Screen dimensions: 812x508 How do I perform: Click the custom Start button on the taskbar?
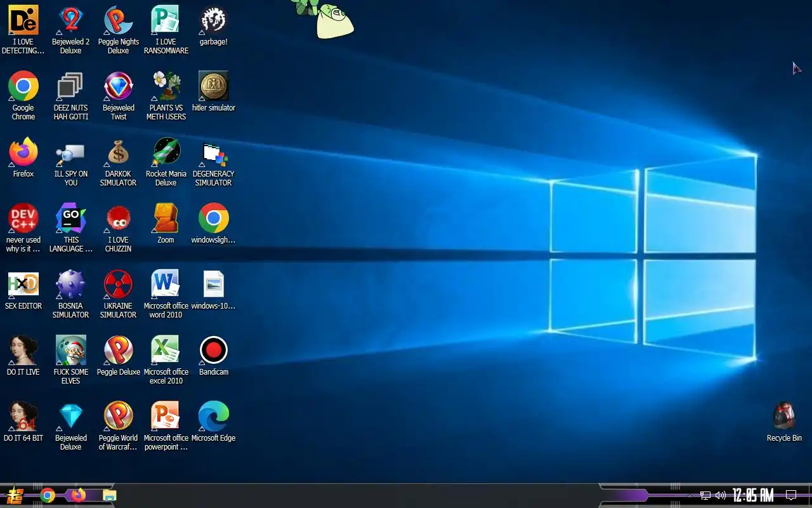pyautogui.click(x=15, y=495)
